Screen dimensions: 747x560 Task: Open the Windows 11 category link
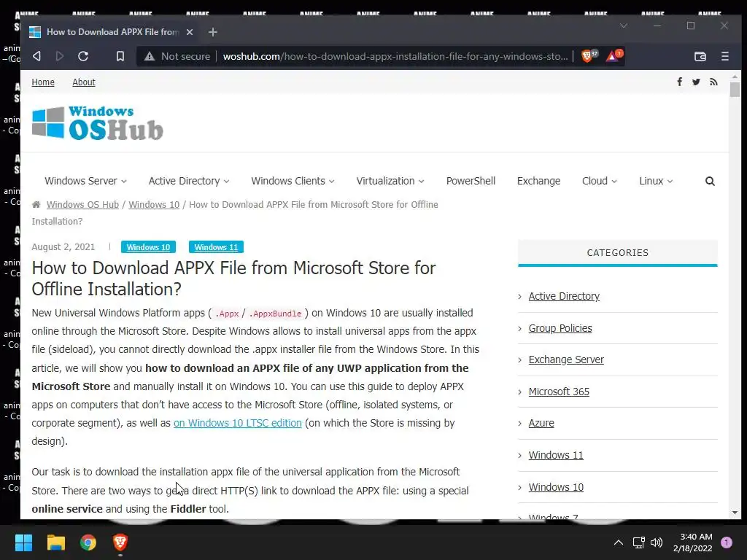coord(556,455)
